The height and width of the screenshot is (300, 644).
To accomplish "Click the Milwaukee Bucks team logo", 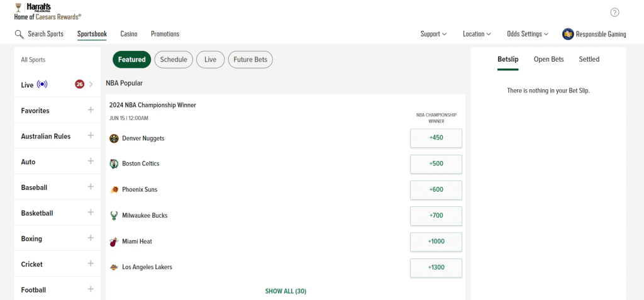I will (x=114, y=215).
